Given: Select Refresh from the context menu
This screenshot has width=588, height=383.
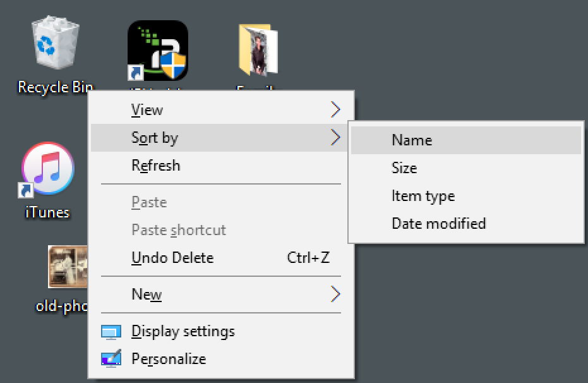Looking at the screenshot, I should coord(155,165).
